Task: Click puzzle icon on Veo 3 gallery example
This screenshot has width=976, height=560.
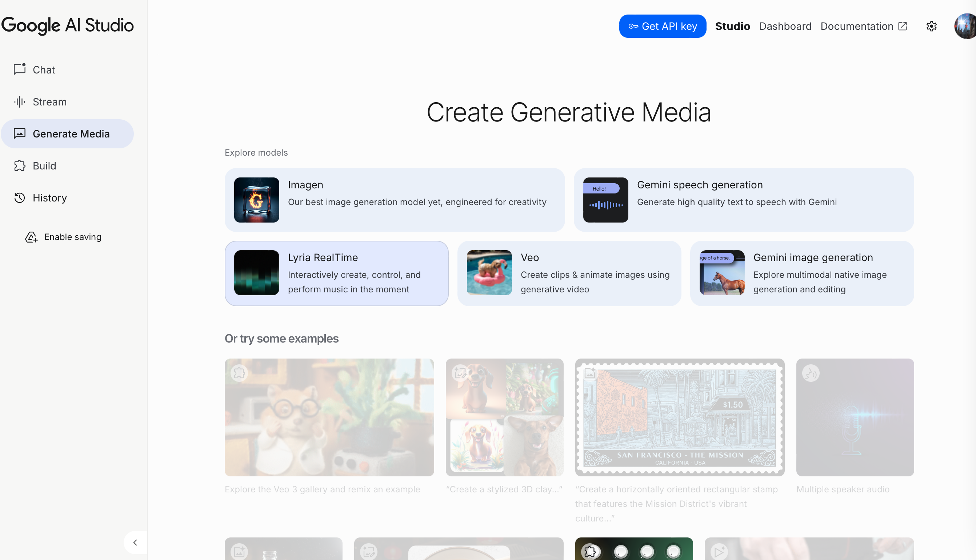Action: (x=239, y=373)
